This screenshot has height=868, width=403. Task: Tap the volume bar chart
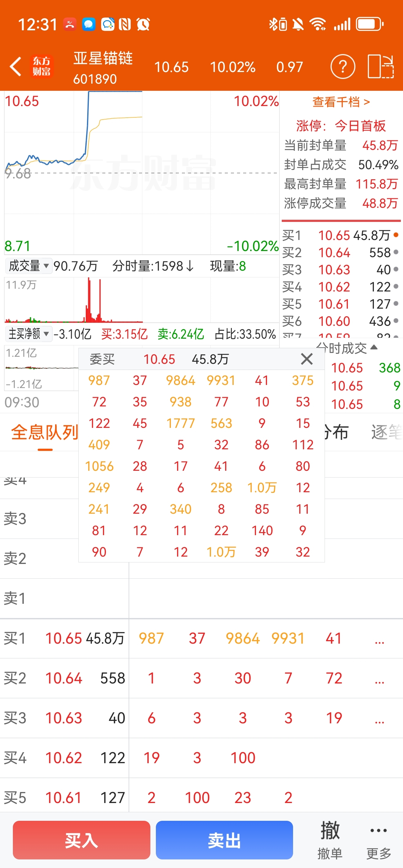click(x=141, y=300)
